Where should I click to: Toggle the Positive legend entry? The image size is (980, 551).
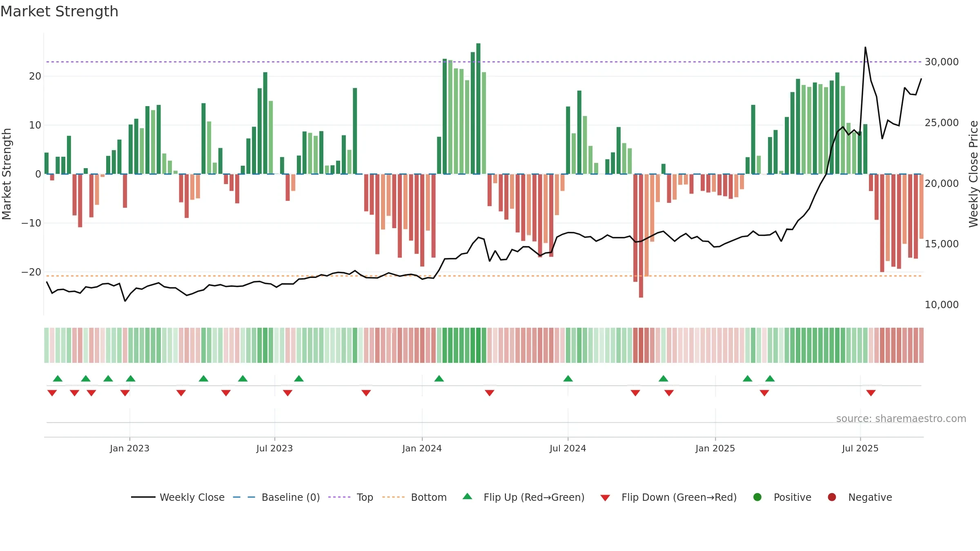pos(782,497)
